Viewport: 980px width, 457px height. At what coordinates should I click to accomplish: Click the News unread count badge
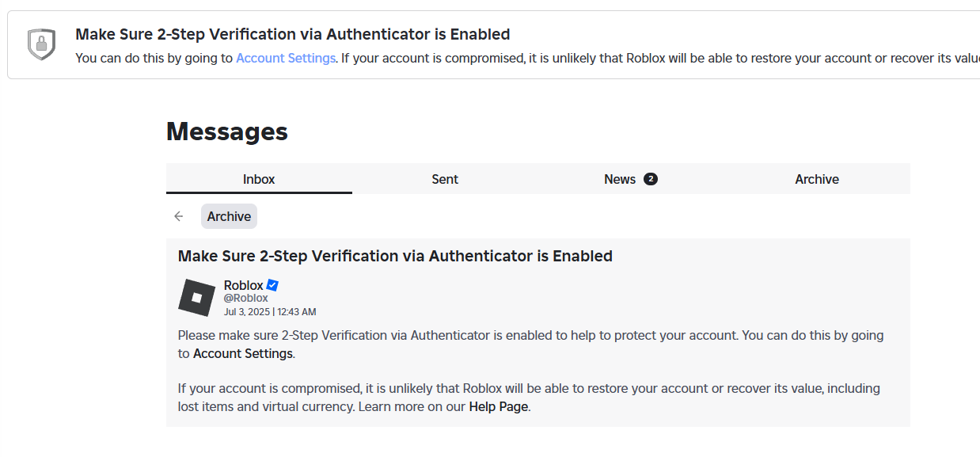(x=651, y=179)
